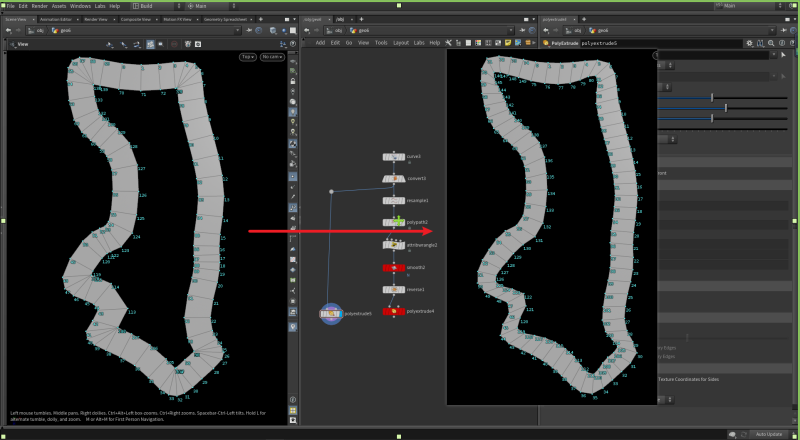
Task: Open the No cam camera dropdown
Action: (271, 57)
